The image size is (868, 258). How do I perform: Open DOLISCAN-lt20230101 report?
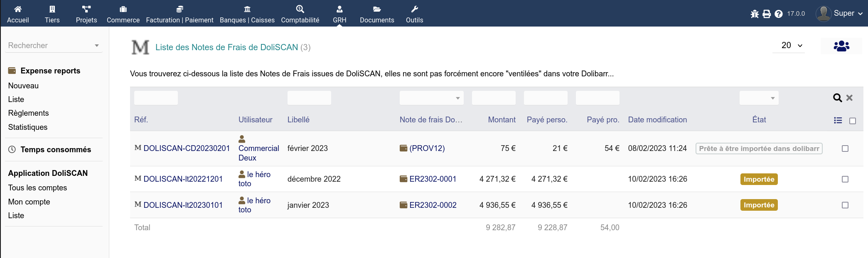click(x=183, y=205)
